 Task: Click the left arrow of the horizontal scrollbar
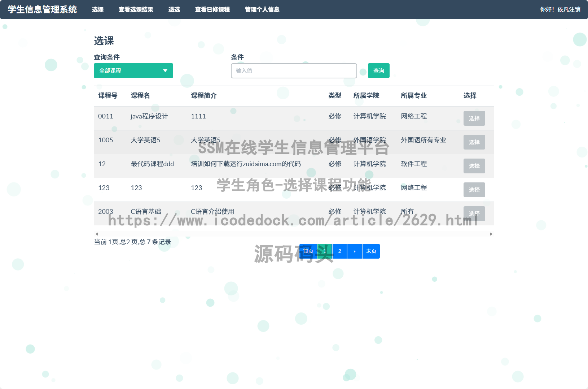click(96, 234)
